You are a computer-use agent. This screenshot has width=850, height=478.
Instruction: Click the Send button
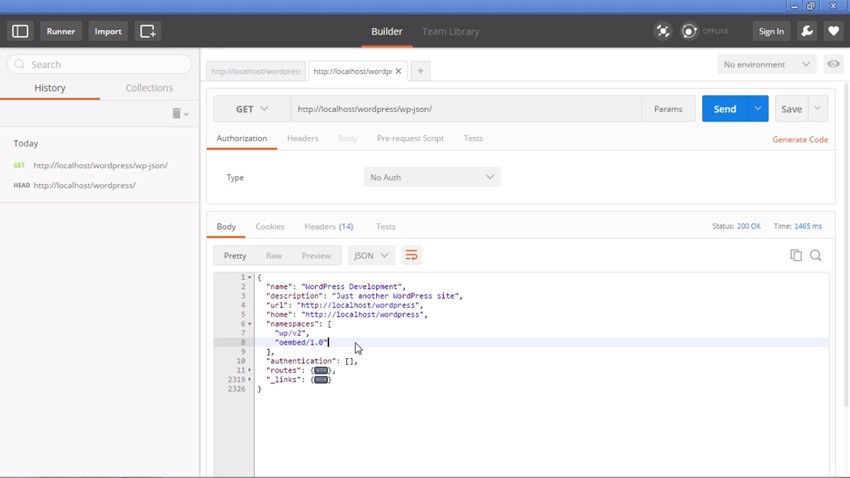coord(725,109)
